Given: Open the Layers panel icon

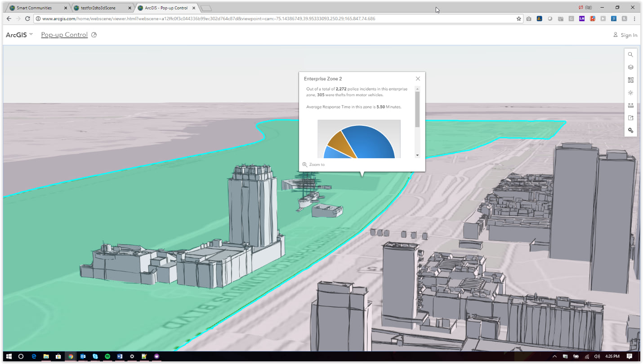Looking at the screenshot, I should (x=630, y=67).
